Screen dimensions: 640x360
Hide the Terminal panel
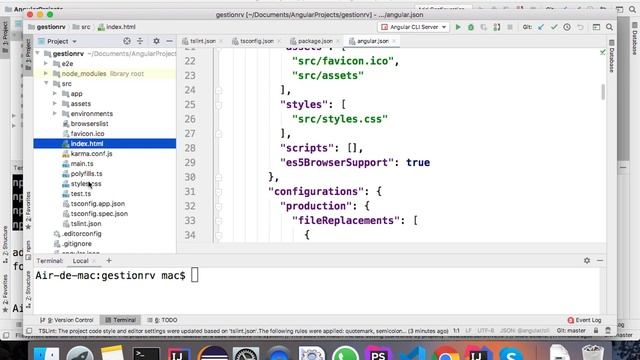pos(600,260)
